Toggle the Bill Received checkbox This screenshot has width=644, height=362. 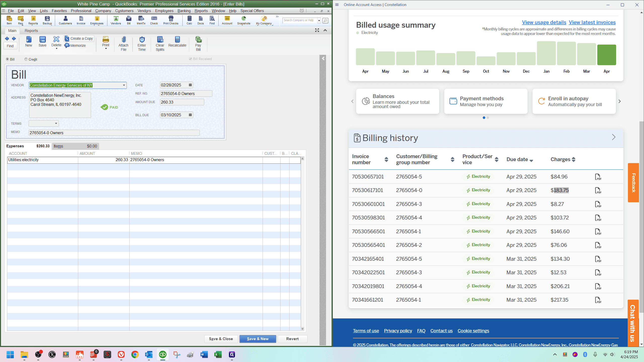pyautogui.click(x=190, y=59)
